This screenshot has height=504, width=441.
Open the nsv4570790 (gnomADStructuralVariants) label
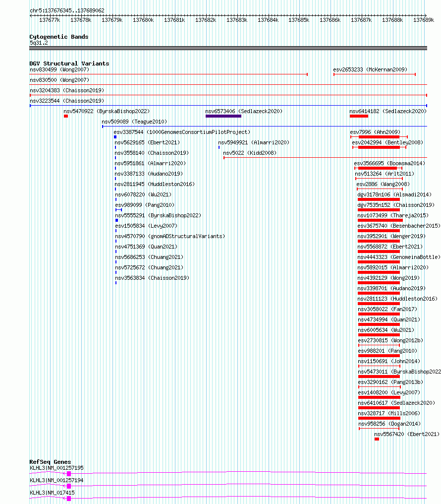pos(170,236)
